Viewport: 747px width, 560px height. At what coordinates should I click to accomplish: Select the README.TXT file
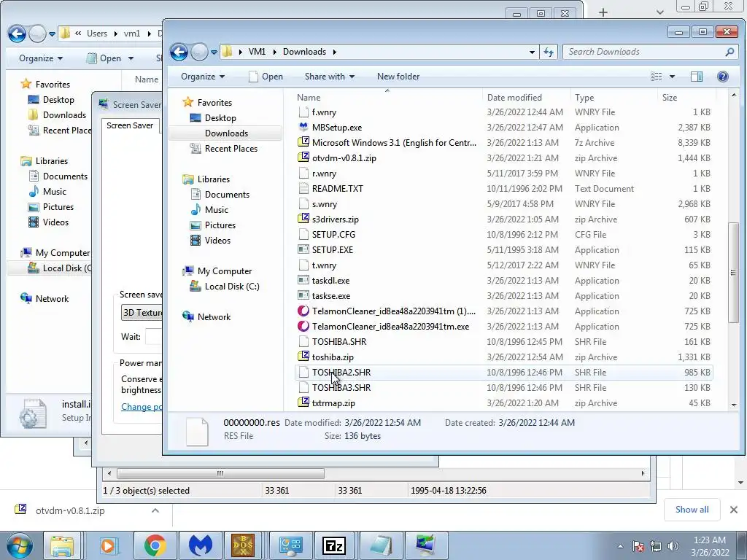pos(337,189)
